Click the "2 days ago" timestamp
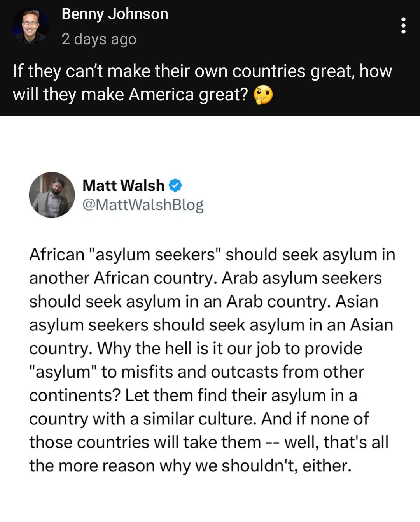 (99, 39)
